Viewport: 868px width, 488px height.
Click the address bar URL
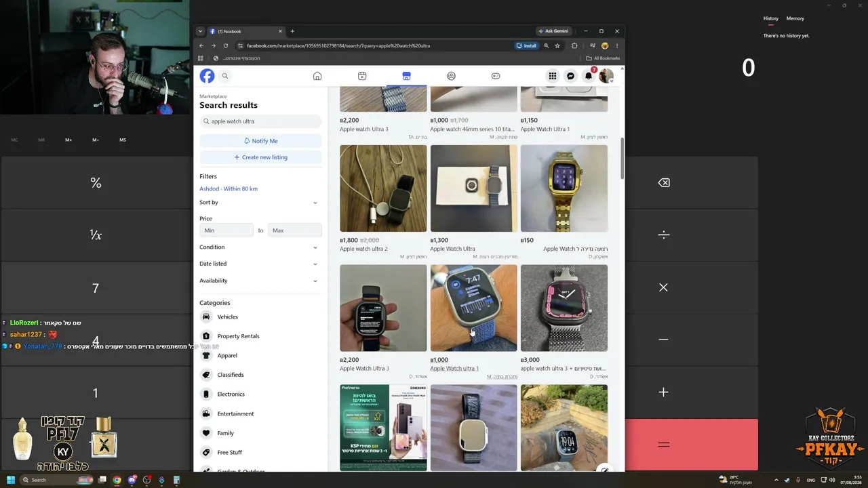click(x=338, y=45)
